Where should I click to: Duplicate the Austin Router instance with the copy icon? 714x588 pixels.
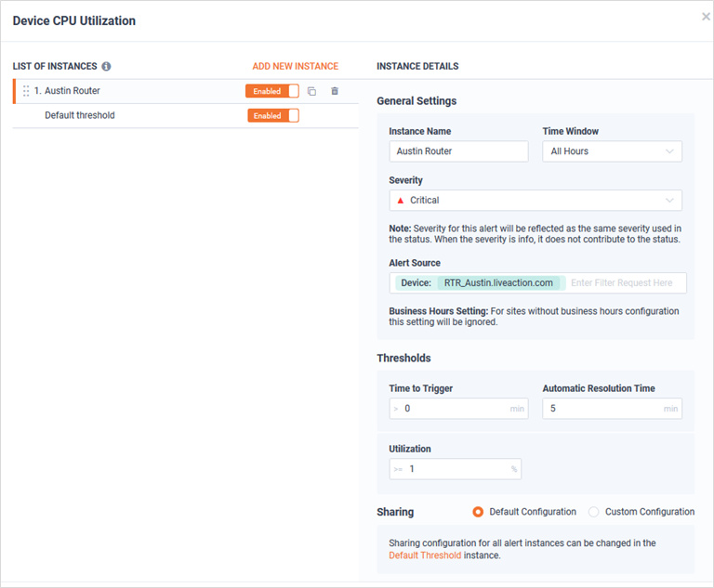(x=312, y=91)
